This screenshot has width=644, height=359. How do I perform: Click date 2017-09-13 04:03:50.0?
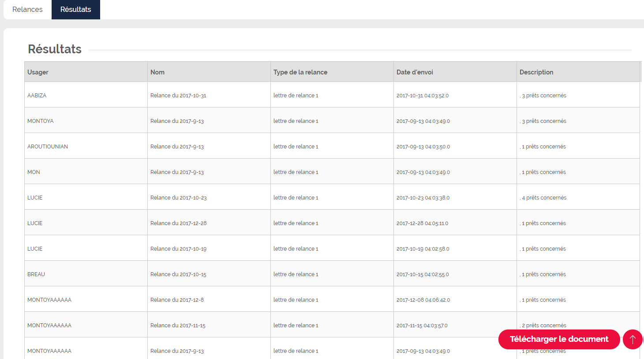[423, 147]
